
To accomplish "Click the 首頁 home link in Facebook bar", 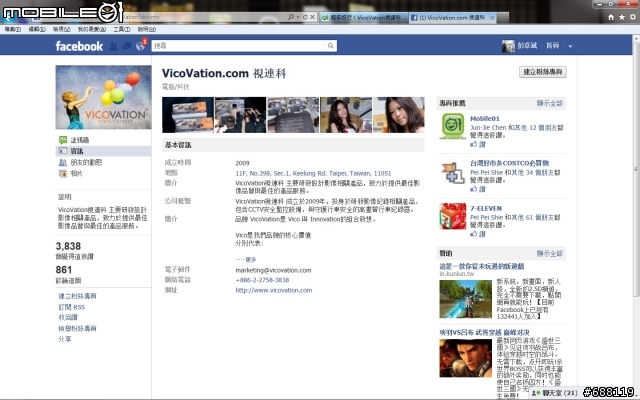I will pyautogui.click(x=553, y=46).
